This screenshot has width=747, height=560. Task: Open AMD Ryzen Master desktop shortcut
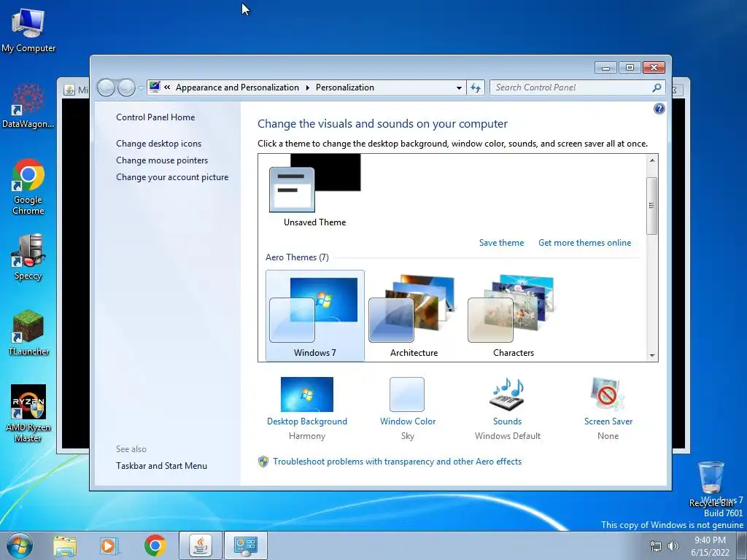[28, 413]
